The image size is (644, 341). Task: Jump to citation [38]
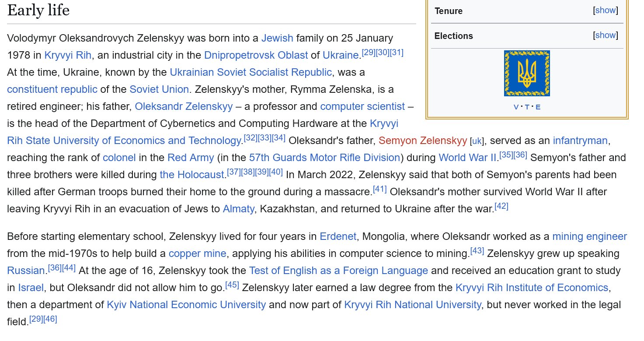tap(248, 172)
